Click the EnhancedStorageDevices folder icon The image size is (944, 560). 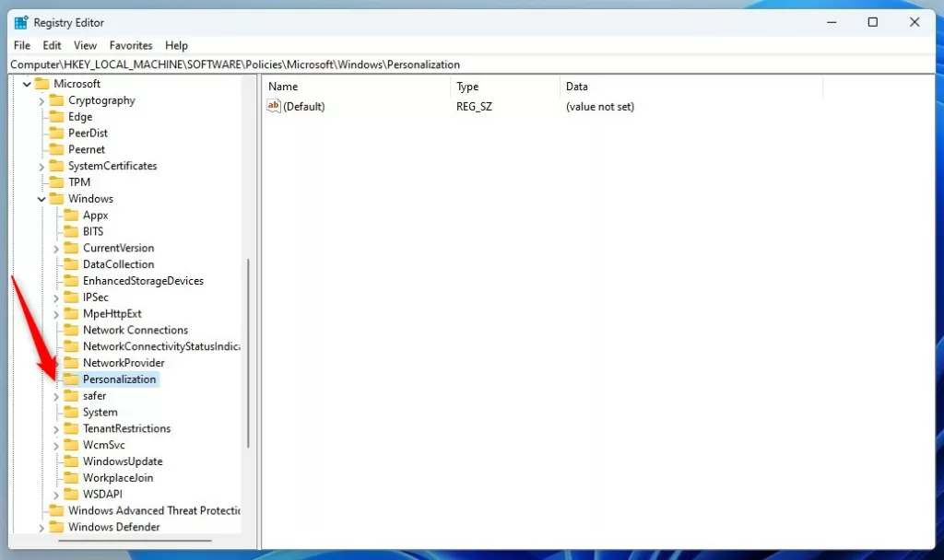click(71, 280)
